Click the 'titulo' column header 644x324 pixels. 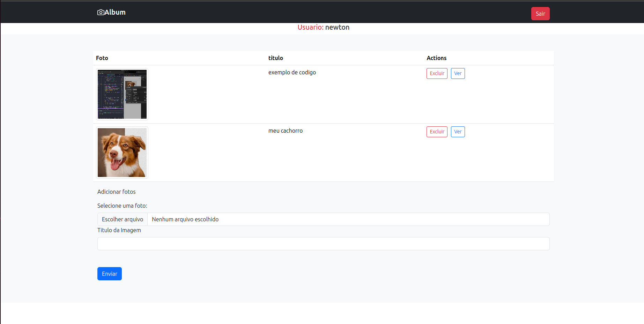click(275, 58)
